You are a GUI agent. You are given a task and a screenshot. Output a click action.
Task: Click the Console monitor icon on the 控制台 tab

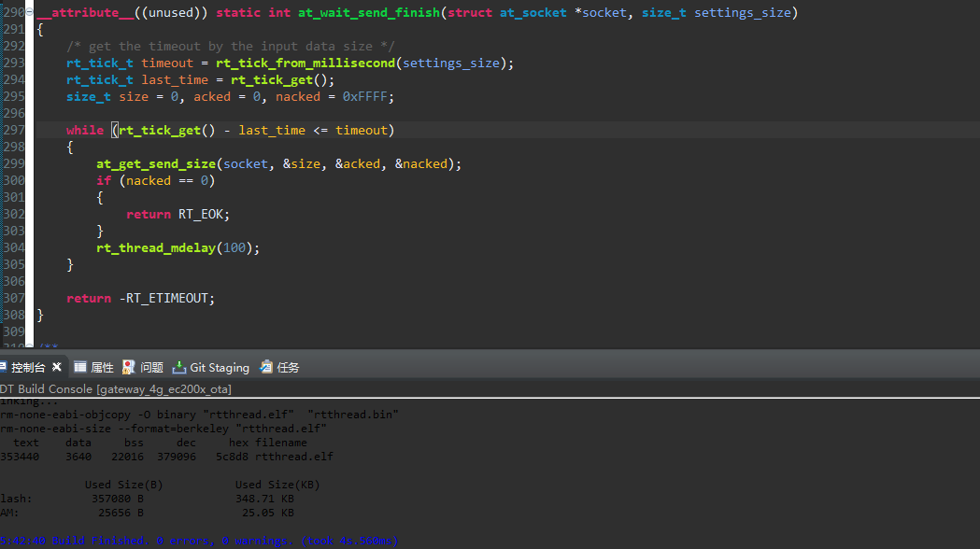pyautogui.click(x=7, y=367)
